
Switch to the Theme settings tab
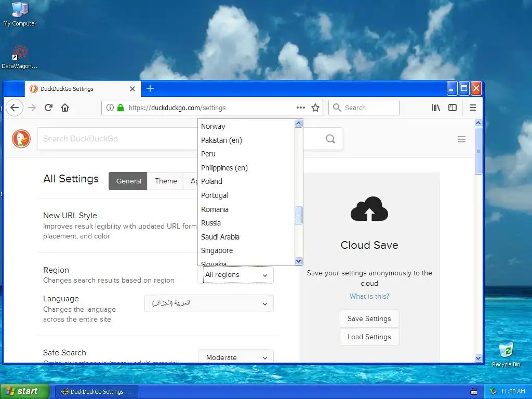(166, 181)
